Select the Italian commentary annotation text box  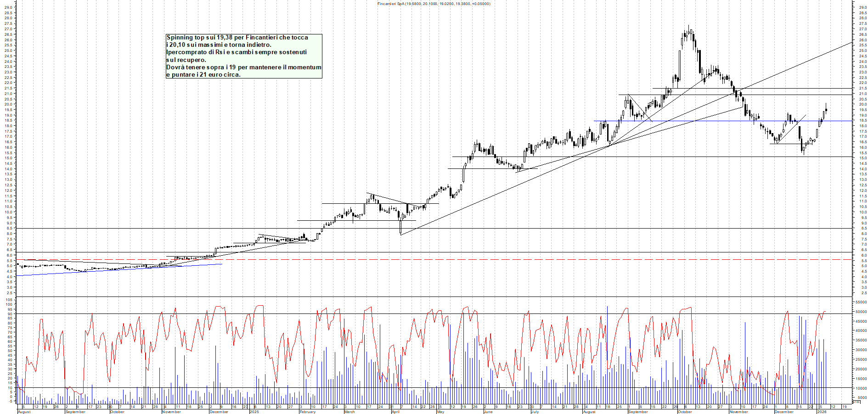pos(243,56)
